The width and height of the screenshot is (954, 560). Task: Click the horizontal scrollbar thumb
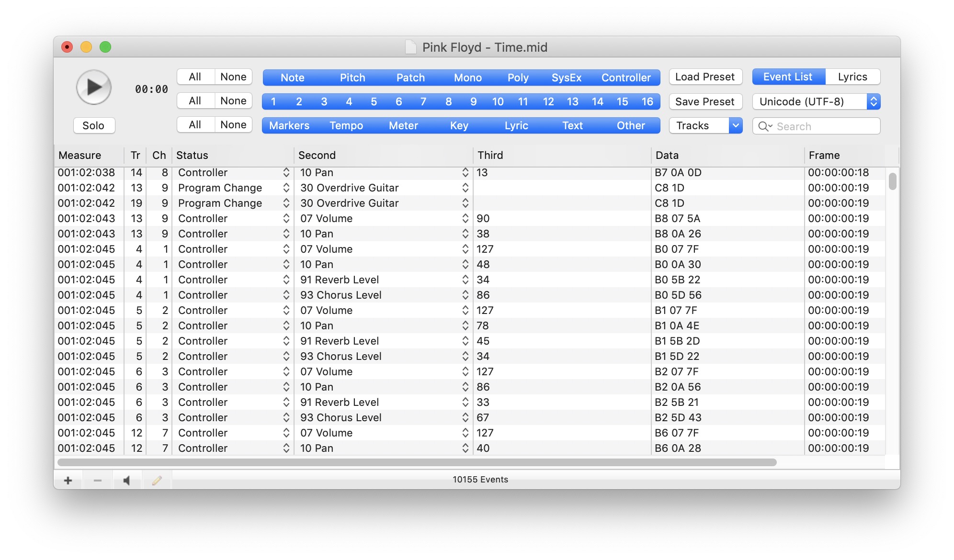click(417, 462)
